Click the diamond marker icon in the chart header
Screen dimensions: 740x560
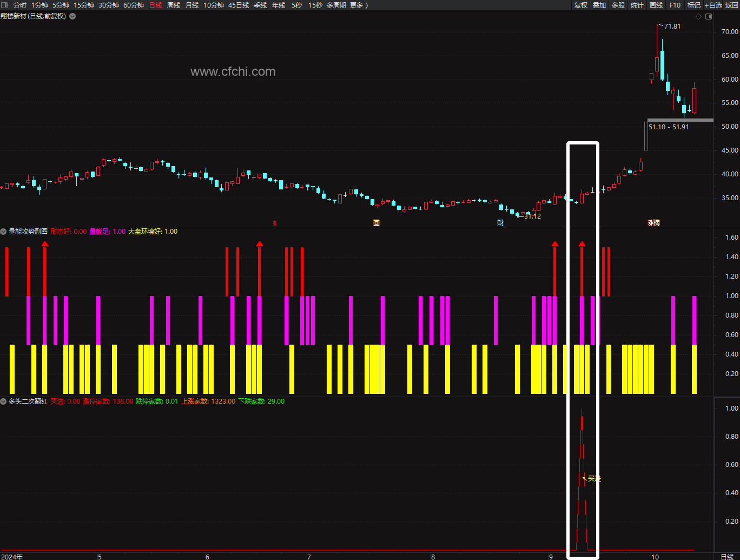pyautogui.click(x=698, y=16)
